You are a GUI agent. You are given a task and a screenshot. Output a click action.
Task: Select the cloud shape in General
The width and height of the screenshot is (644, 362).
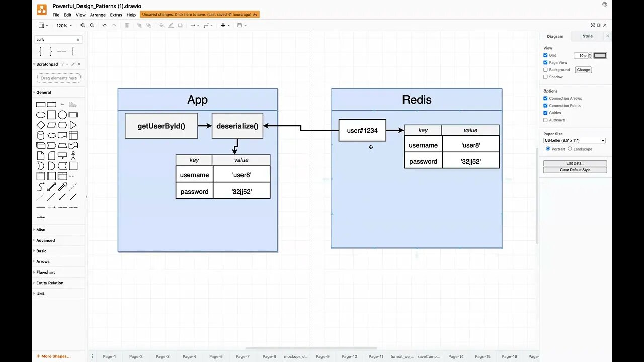point(51,135)
